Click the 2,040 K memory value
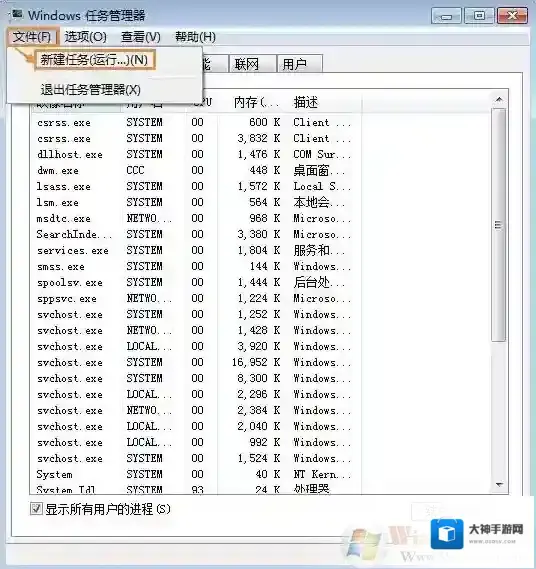This screenshot has height=569, width=536. coord(259,426)
